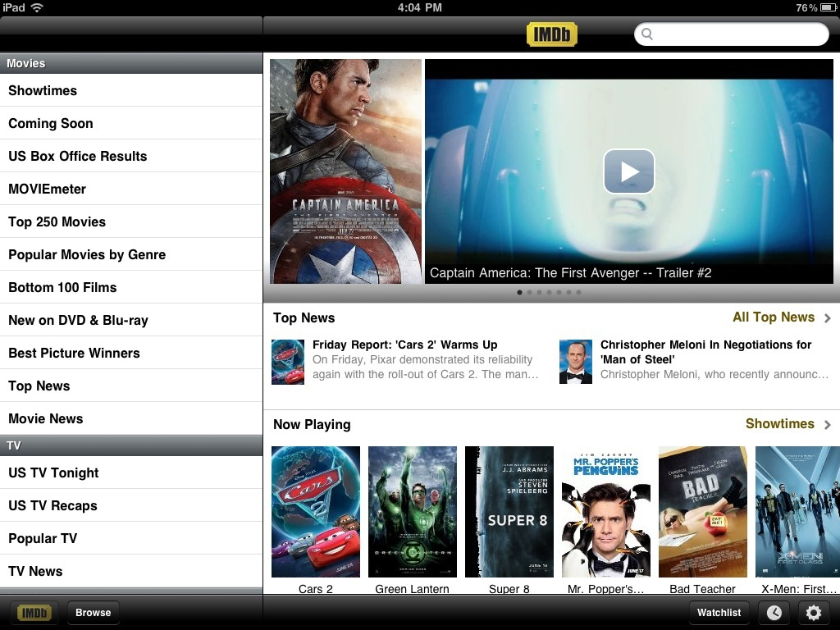
Task: Click Cars 2 news thumbnail image
Action: [x=288, y=362]
